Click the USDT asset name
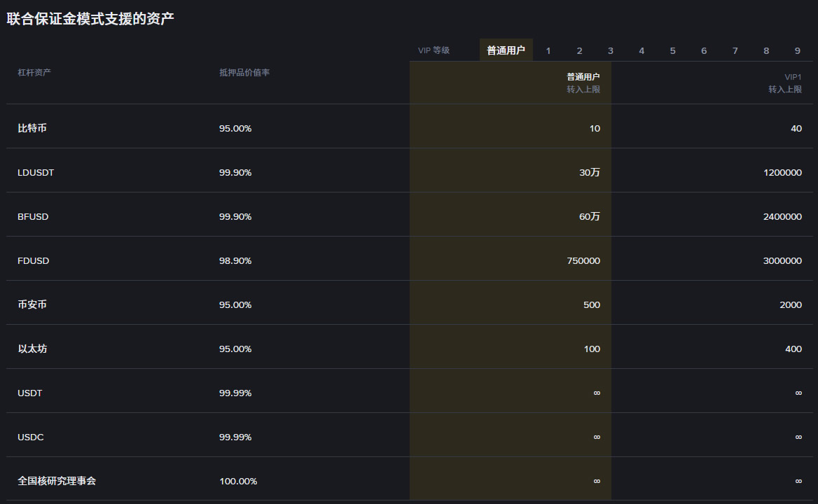Image resolution: width=818 pixels, height=504 pixels. coord(30,393)
